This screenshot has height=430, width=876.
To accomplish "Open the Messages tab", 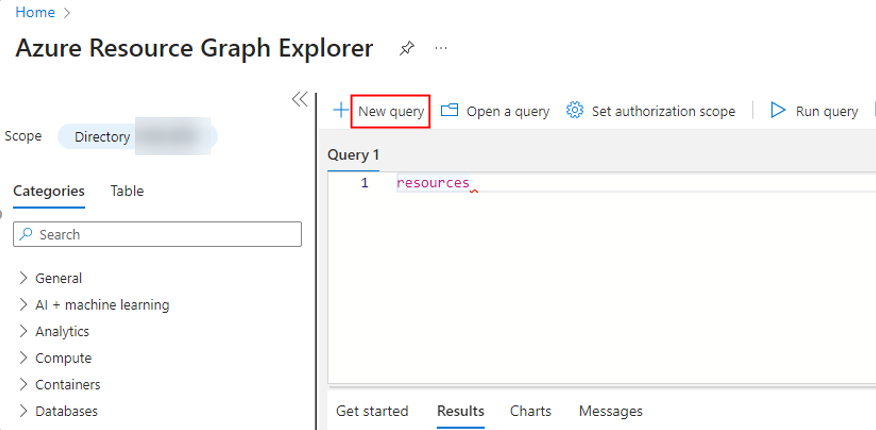I will point(610,411).
